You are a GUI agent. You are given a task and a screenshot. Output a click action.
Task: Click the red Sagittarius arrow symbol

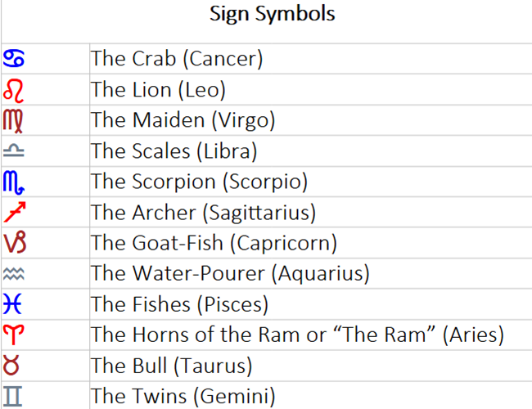coord(14,213)
